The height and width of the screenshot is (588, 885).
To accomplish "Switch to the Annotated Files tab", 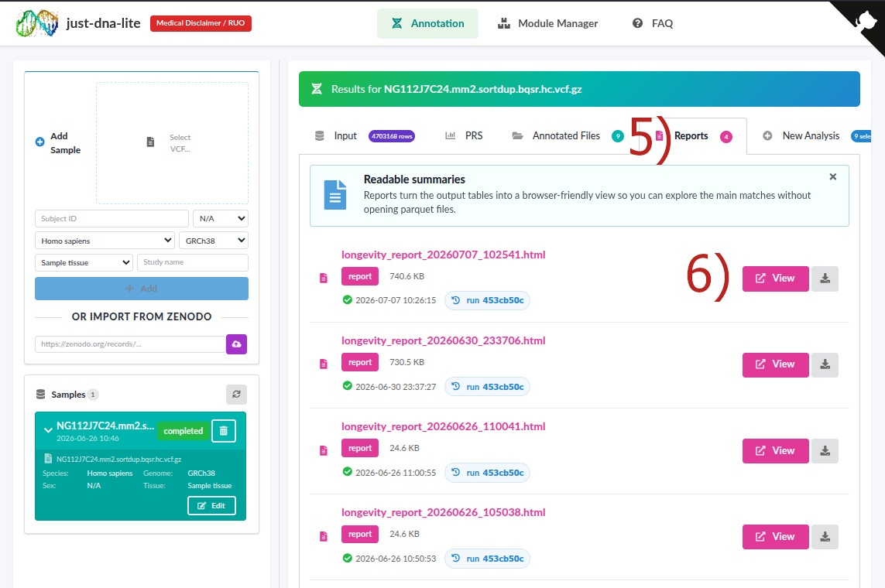I will point(565,136).
